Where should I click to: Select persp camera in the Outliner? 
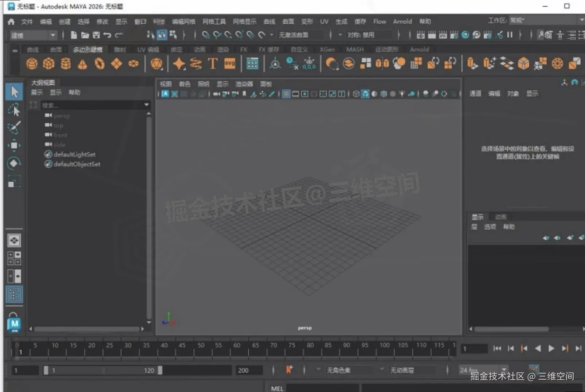pos(61,115)
